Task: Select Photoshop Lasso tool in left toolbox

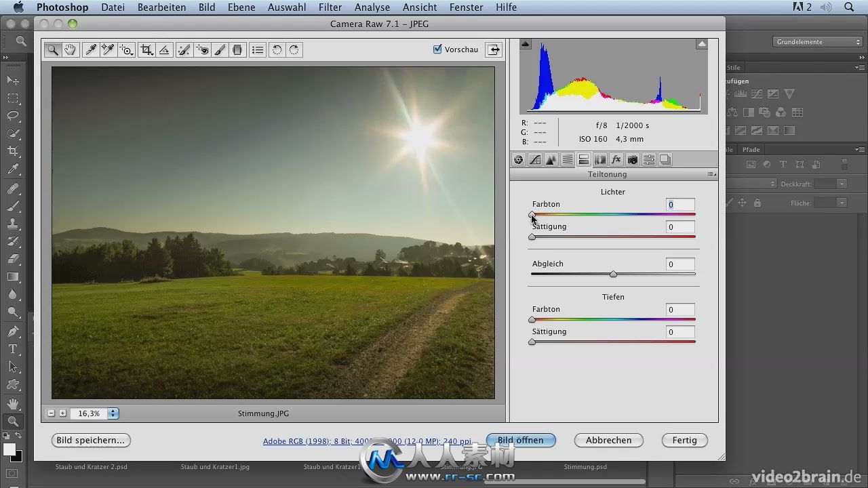Action: tap(13, 115)
